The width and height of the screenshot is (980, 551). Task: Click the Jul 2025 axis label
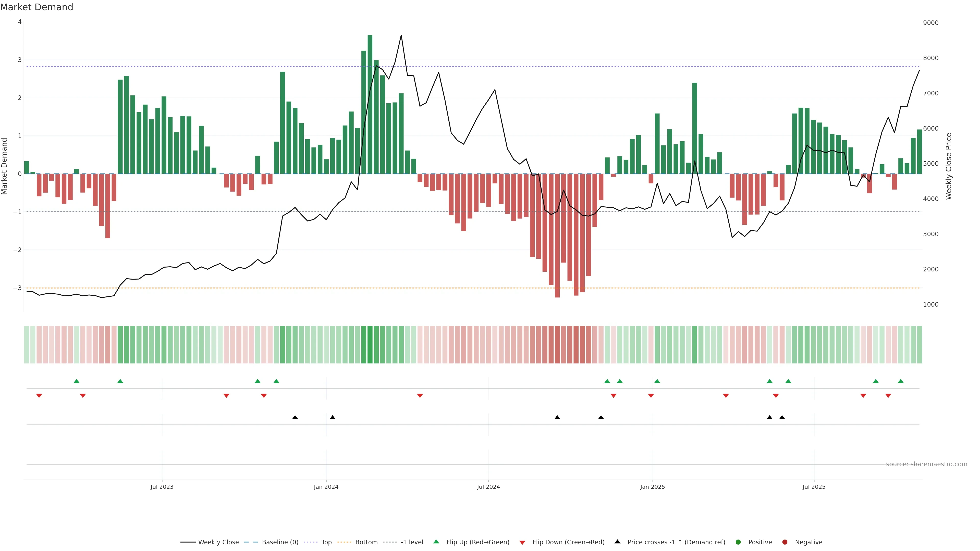click(814, 487)
